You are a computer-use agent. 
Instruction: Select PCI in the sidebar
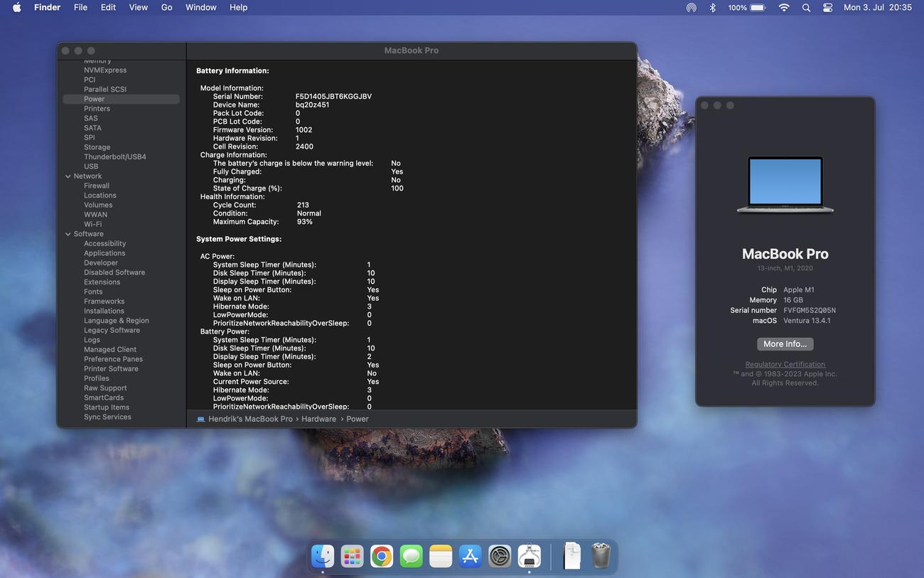(x=90, y=80)
